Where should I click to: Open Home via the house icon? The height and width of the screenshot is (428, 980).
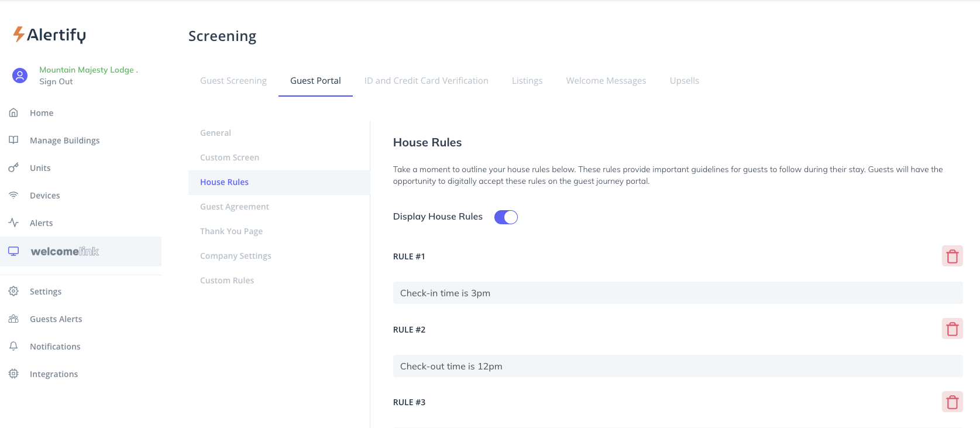(x=13, y=112)
